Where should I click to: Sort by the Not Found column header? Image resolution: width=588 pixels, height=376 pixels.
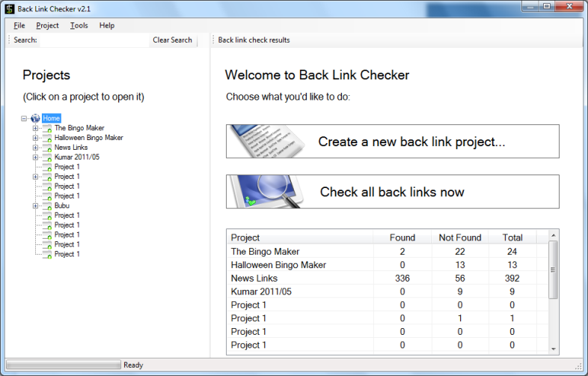point(460,237)
